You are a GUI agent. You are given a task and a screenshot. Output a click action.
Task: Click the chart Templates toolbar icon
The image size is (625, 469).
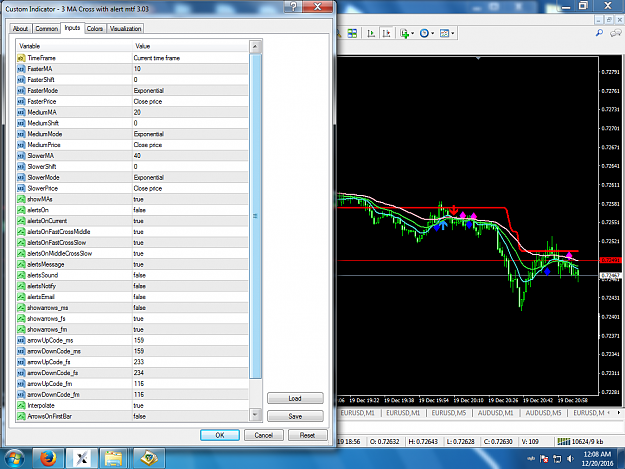point(444,33)
